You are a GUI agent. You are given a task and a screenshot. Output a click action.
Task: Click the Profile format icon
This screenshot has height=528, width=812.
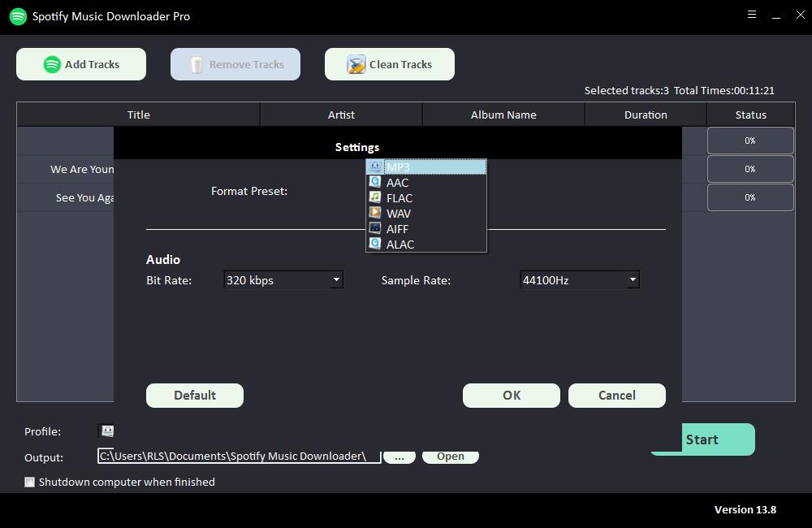[x=106, y=431]
